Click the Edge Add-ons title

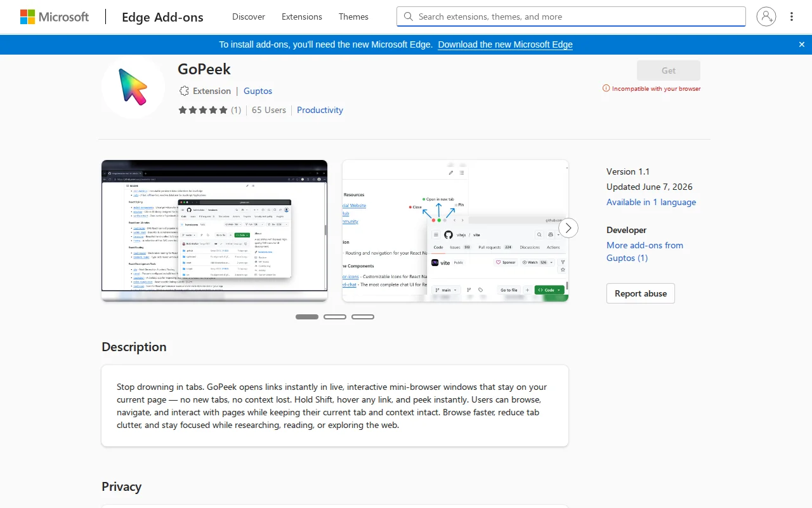(x=162, y=17)
